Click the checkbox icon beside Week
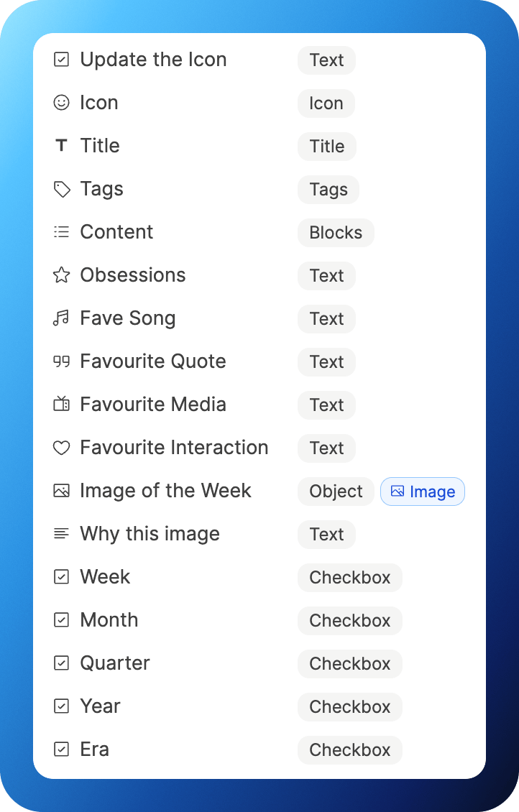 62,577
